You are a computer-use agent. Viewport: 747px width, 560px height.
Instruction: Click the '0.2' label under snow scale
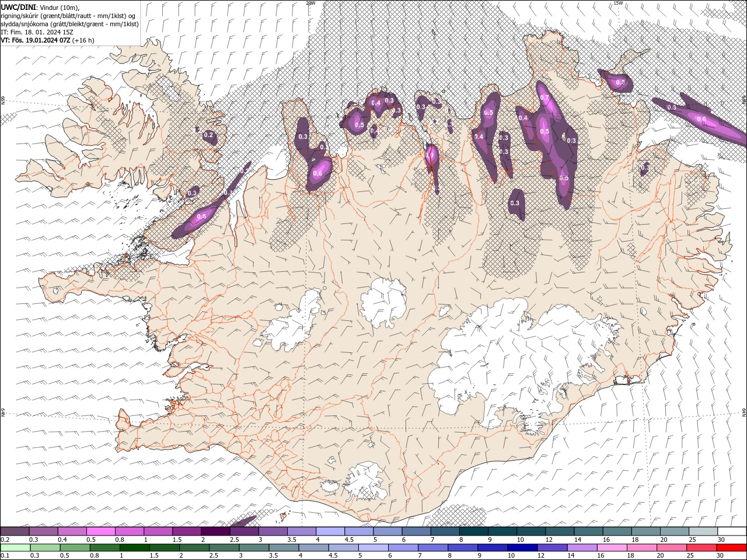5,540
